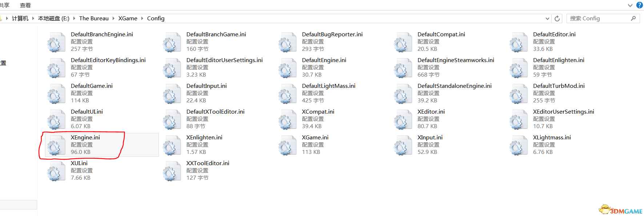Click the DefaultGame.ini file icon
This screenshot has width=644, height=216.
pos(56,94)
